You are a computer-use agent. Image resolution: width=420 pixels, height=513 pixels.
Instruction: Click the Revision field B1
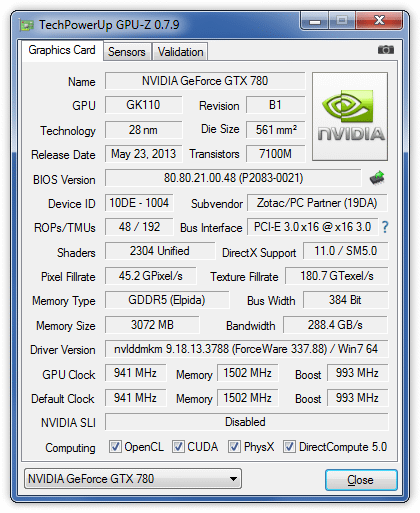tap(276, 105)
